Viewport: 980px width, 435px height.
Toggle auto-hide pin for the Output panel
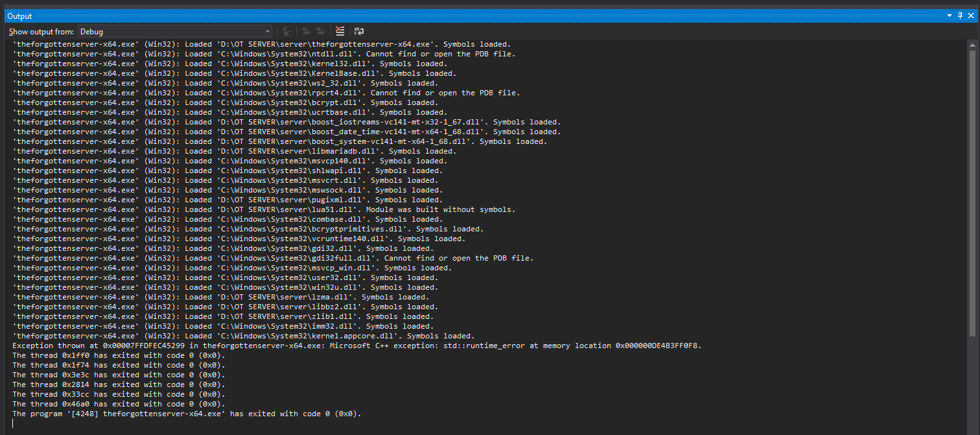[x=961, y=16]
